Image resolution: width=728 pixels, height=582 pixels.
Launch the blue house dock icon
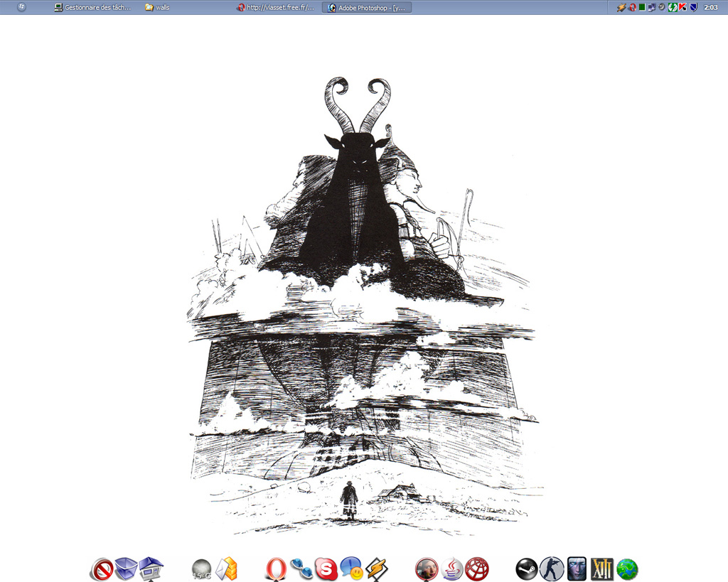point(151,569)
